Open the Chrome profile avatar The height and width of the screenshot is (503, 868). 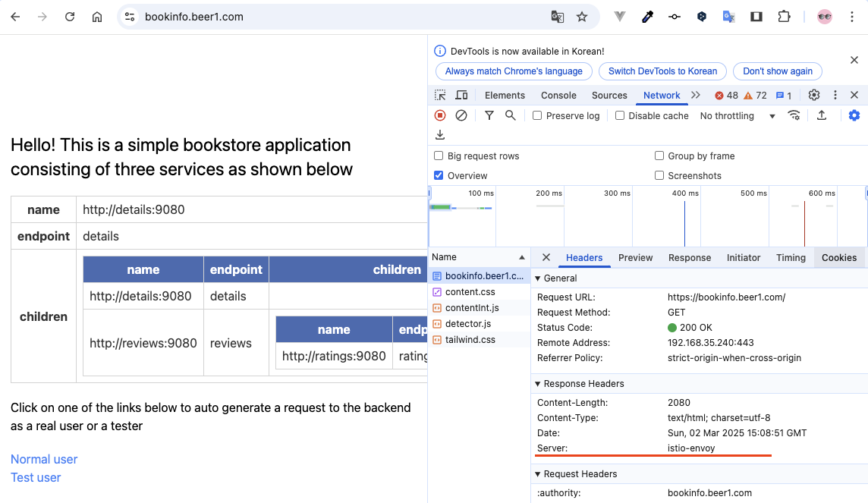click(825, 17)
